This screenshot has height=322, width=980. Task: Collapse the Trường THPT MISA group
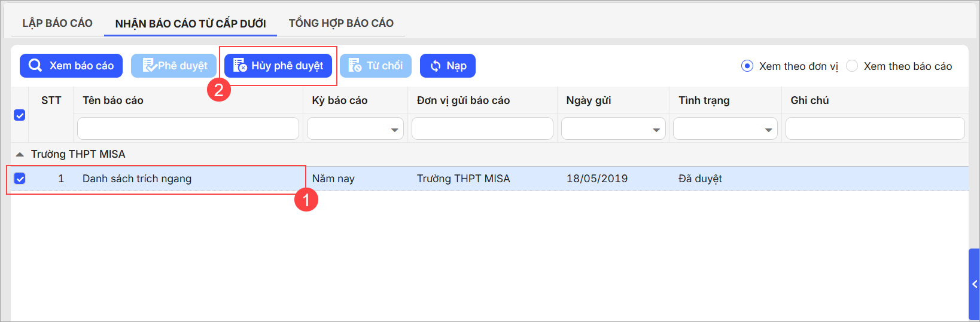click(x=20, y=154)
